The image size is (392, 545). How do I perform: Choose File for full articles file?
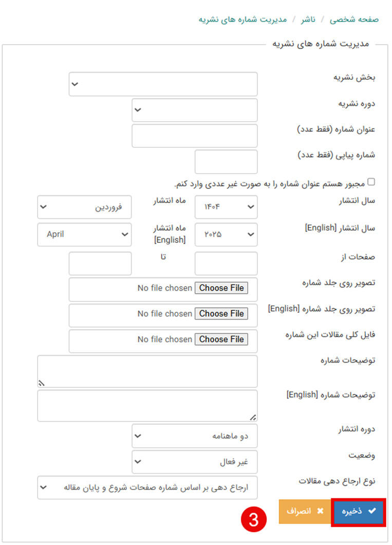point(221,340)
